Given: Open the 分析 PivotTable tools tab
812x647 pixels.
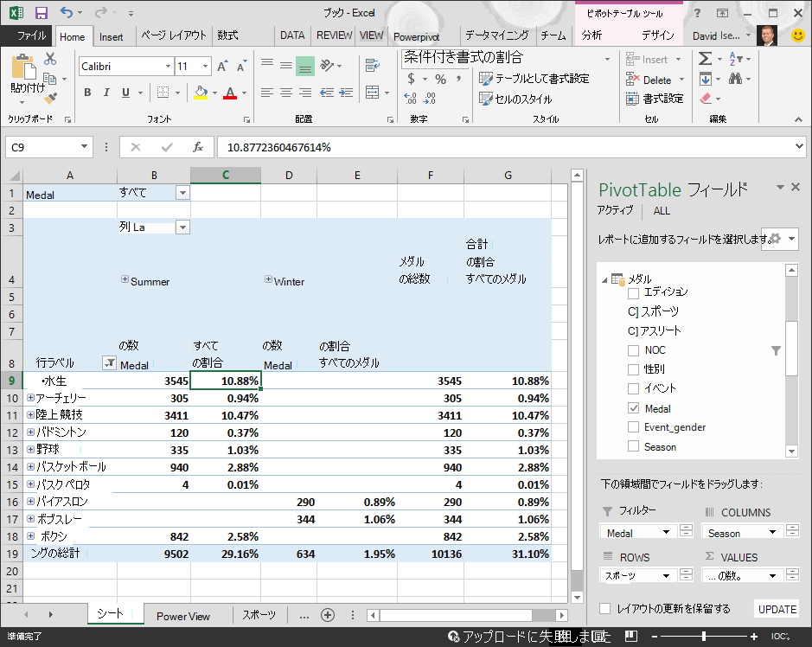Looking at the screenshot, I should (591, 35).
